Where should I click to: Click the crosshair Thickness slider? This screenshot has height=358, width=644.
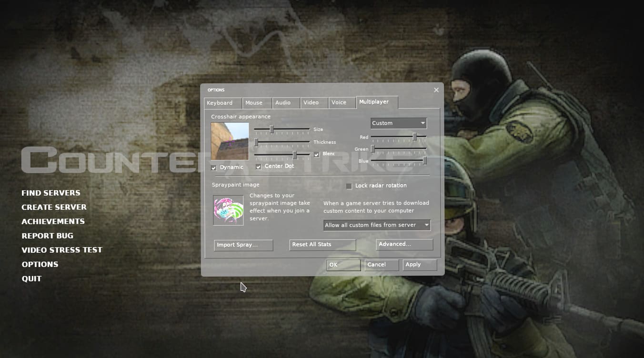pyautogui.click(x=282, y=142)
